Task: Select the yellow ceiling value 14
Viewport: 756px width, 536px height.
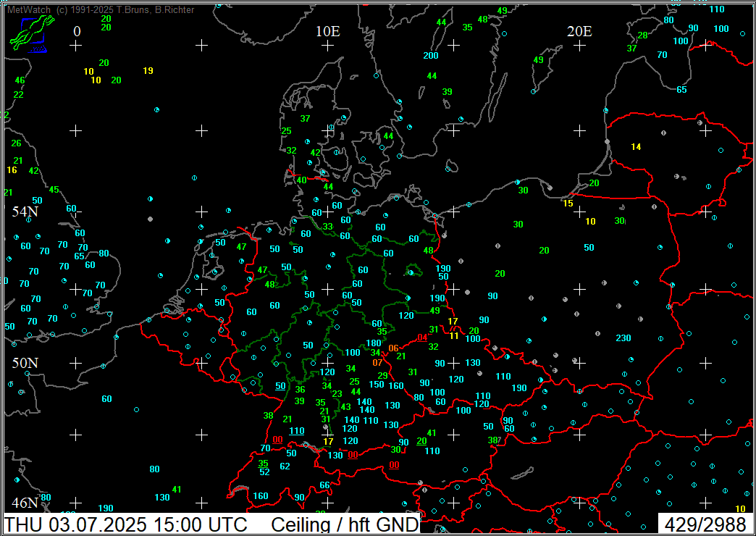Action: pyautogui.click(x=636, y=146)
